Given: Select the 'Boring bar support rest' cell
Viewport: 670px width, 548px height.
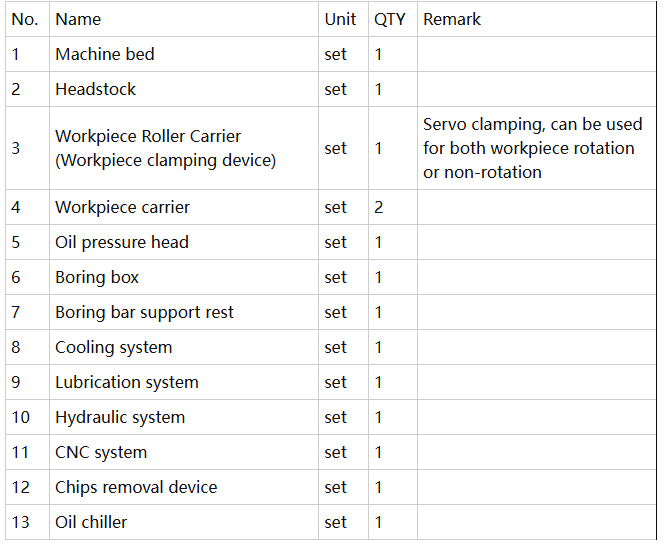Looking at the screenshot, I should (184, 312).
